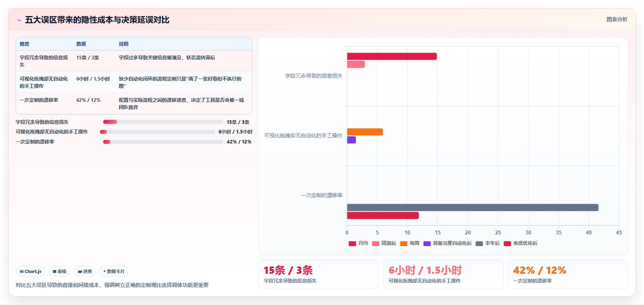Click the orange 每周 bar in the chart
Screen dimensions: 644x305
(365, 132)
